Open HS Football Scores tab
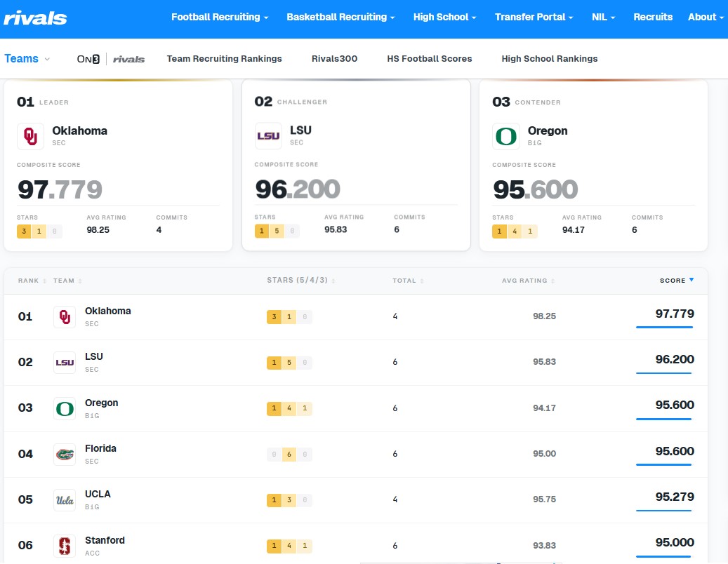The height and width of the screenshot is (564, 728). [x=430, y=59]
